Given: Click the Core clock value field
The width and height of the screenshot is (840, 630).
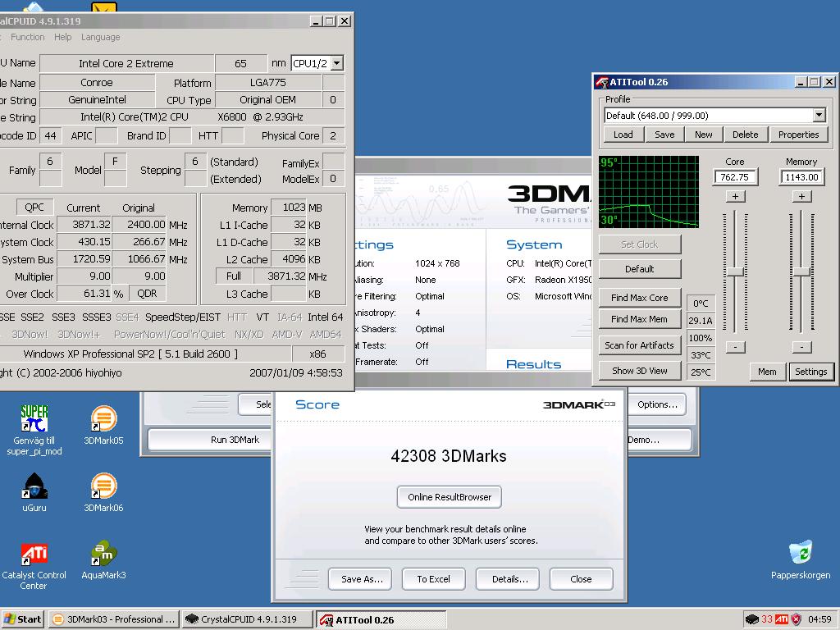Looking at the screenshot, I should point(735,177).
